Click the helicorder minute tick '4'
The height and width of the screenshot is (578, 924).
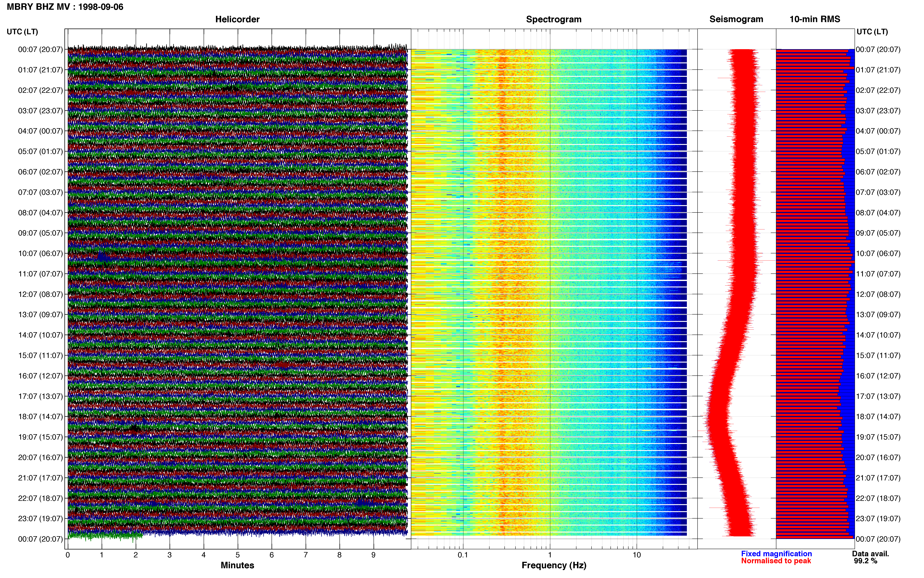tap(204, 555)
